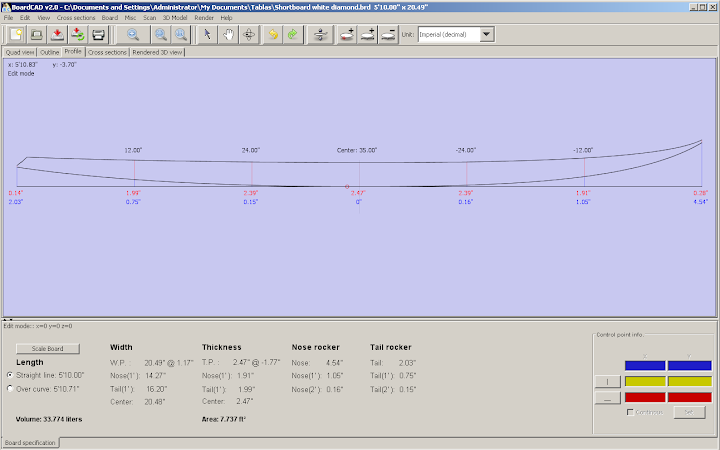The width and height of the screenshot is (720, 450).
Task: Click delete control point minus icon
Action: click(388, 34)
